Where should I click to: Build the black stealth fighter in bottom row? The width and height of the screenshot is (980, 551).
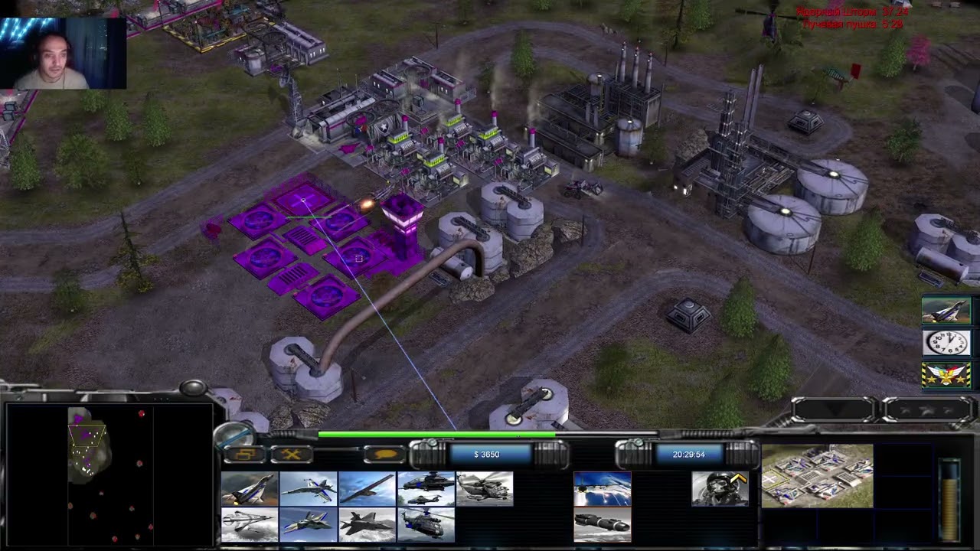pos(367,525)
